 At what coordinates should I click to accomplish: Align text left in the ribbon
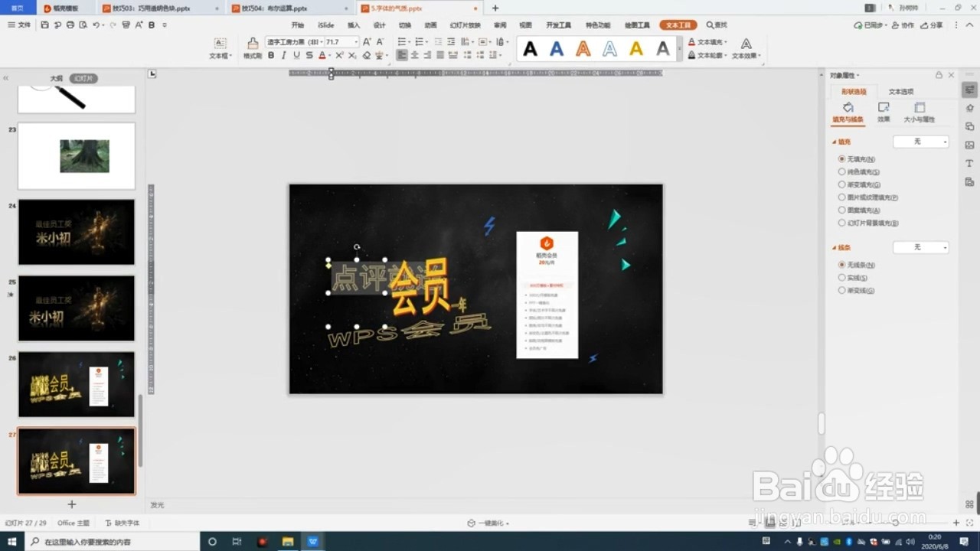tap(402, 55)
